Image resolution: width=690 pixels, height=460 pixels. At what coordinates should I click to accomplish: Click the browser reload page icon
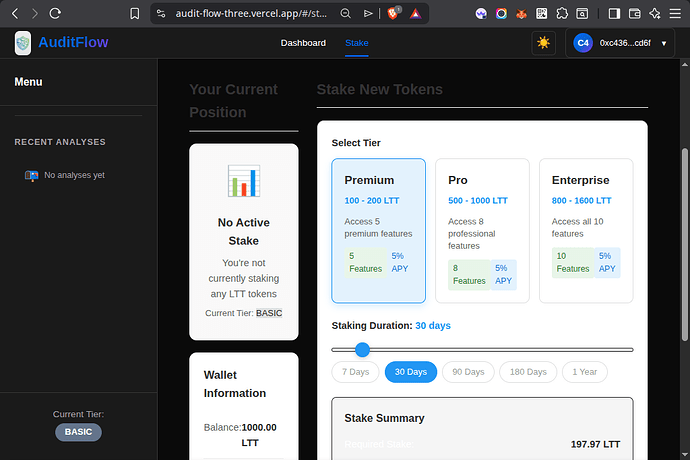54,14
